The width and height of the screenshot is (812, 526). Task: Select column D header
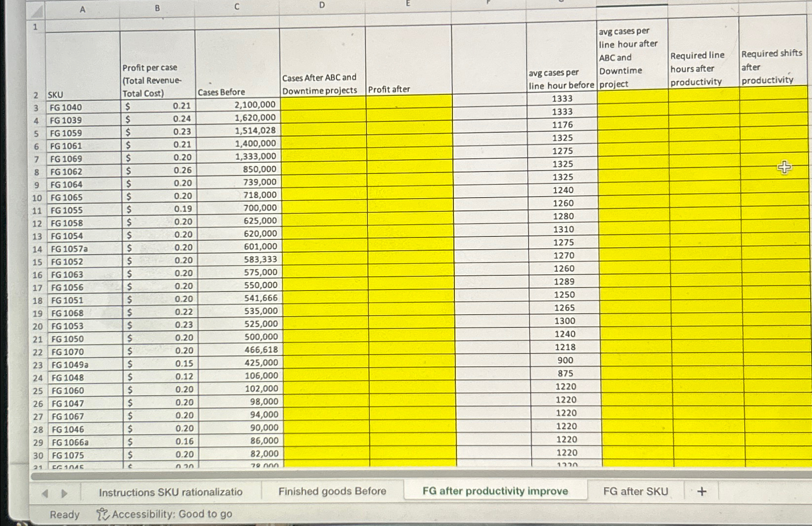[x=322, y=6]
